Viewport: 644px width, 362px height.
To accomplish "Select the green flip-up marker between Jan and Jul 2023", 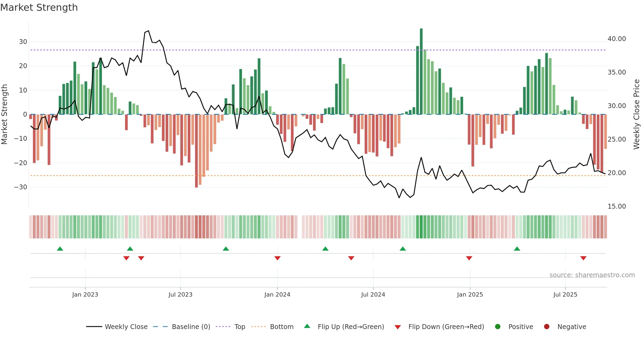I will coord(130,249).
